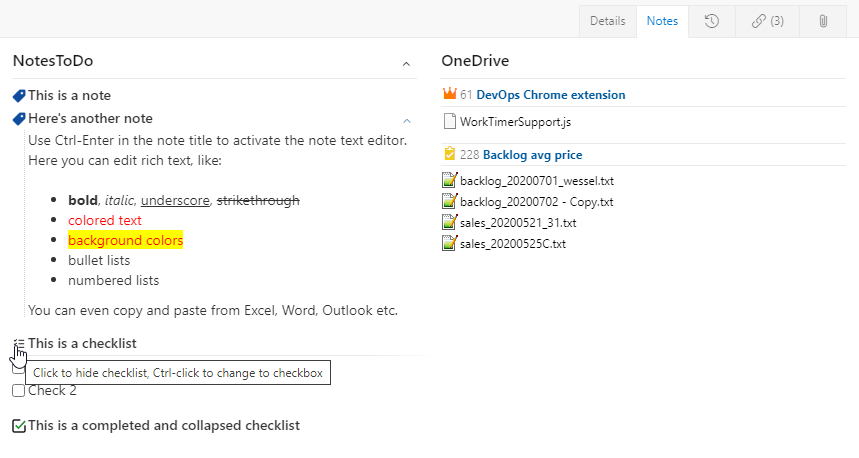Viewport: 859px width, 458px height.
Task: Open the 'Backlog avg price' link
Action: tap(532, 155)
